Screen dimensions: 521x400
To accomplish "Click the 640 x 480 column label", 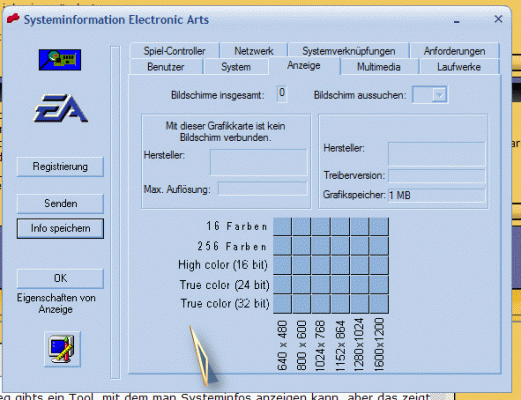I will 282,345.
